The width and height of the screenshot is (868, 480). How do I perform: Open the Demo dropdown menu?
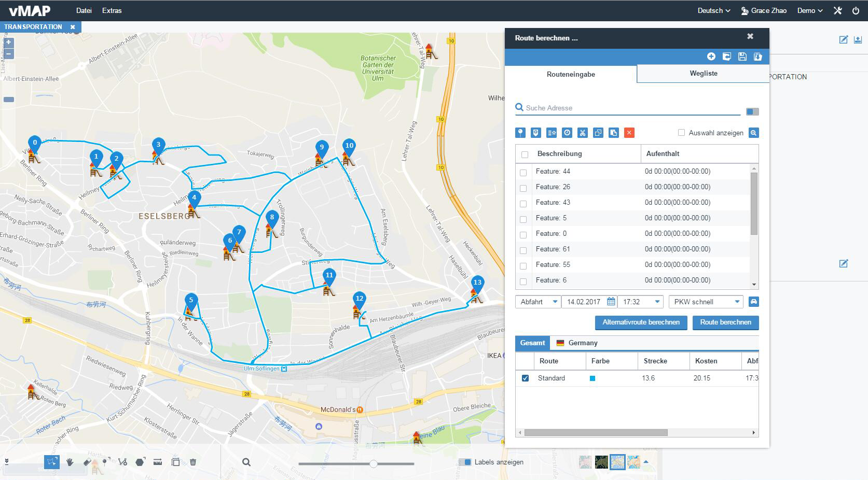810,10
